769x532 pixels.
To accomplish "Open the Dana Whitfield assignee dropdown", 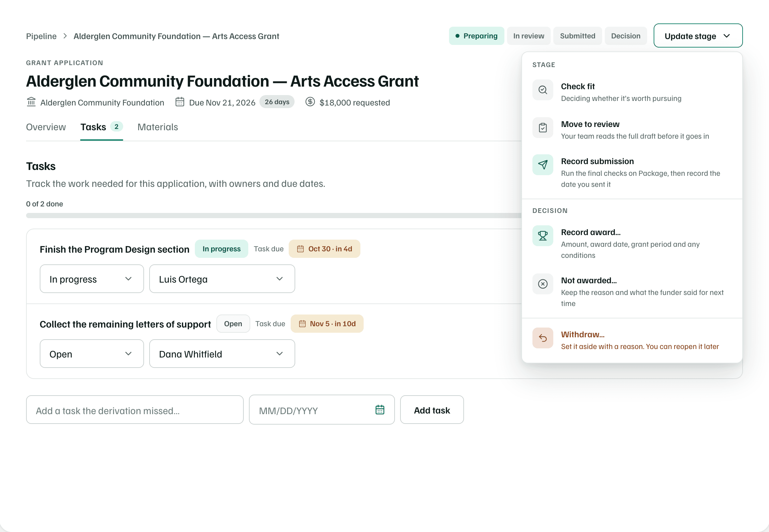I will [x=222, y=354].
